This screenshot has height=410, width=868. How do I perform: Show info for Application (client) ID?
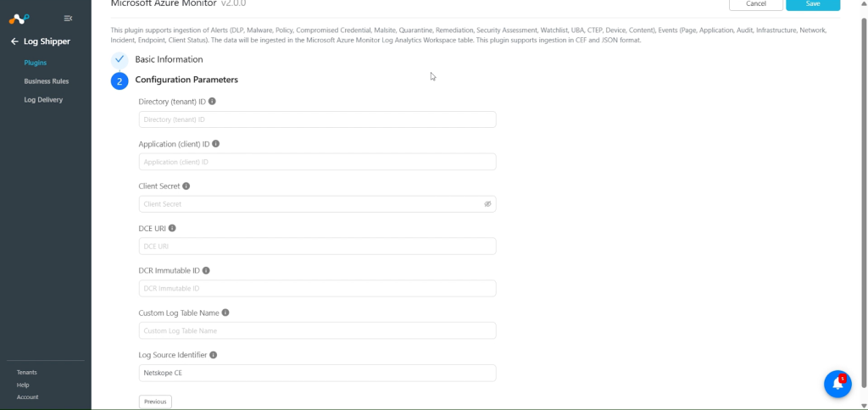click(216, 143)
